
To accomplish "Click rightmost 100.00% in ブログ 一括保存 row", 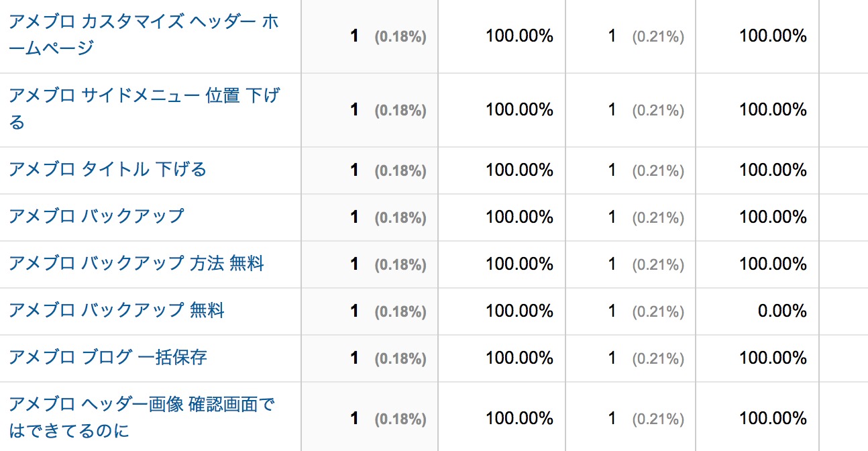I will pos(773,358).
